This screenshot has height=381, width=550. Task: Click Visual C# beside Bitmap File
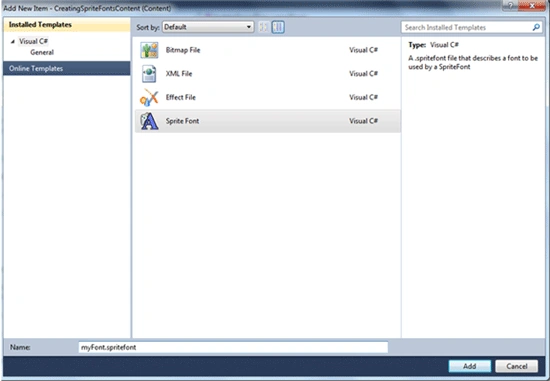point(363,50)
